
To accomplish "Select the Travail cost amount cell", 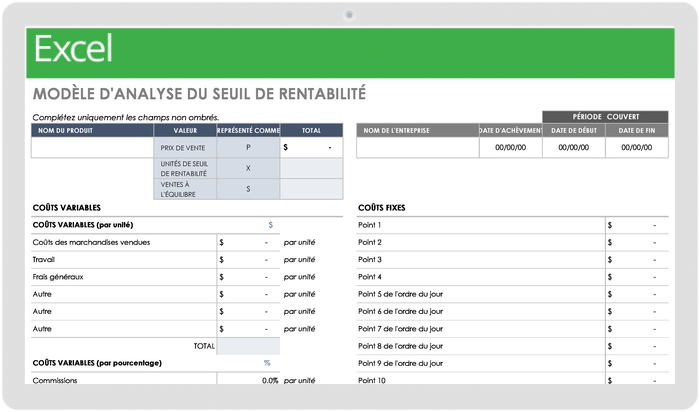I will [247, 259].
